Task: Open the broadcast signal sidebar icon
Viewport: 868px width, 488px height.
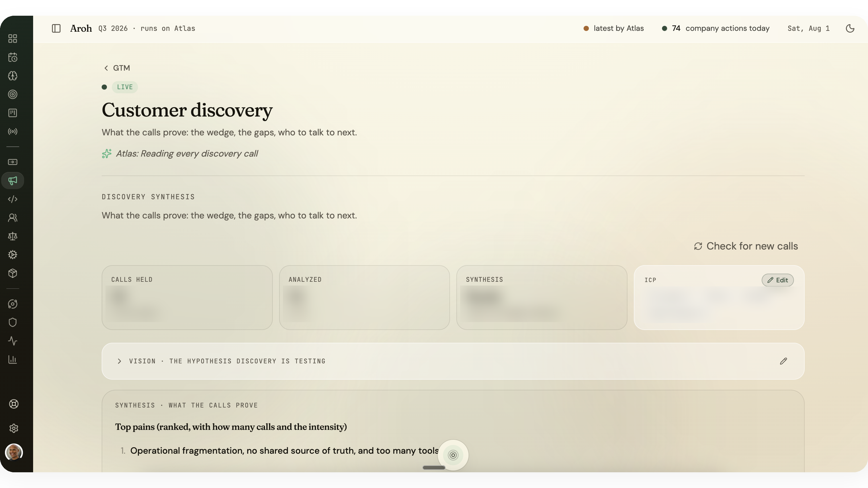Action: 12,131
